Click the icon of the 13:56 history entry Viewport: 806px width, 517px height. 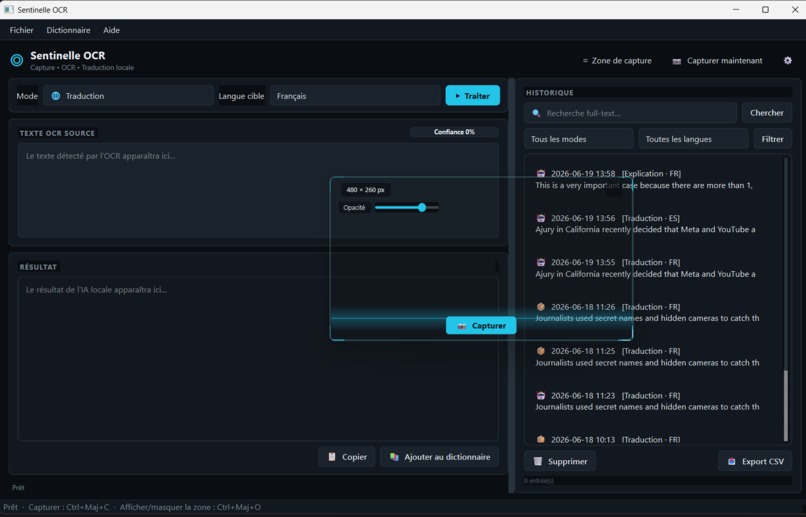[541, 218]
